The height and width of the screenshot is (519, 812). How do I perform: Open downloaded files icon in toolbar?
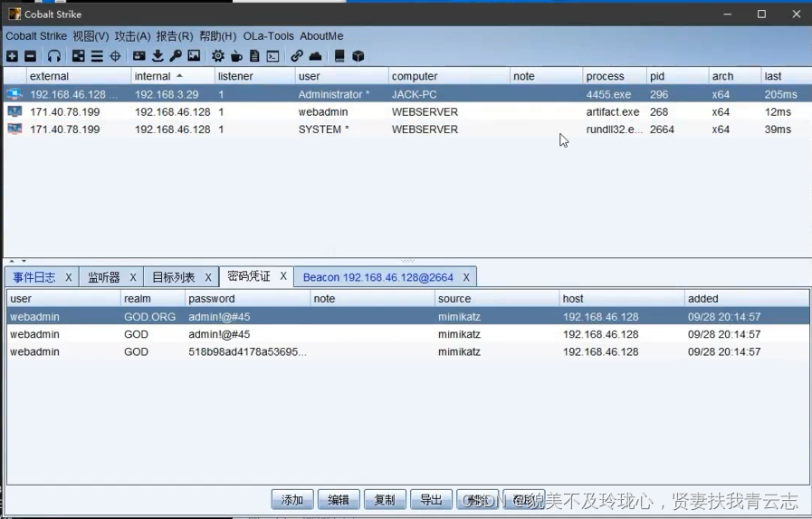158,56
